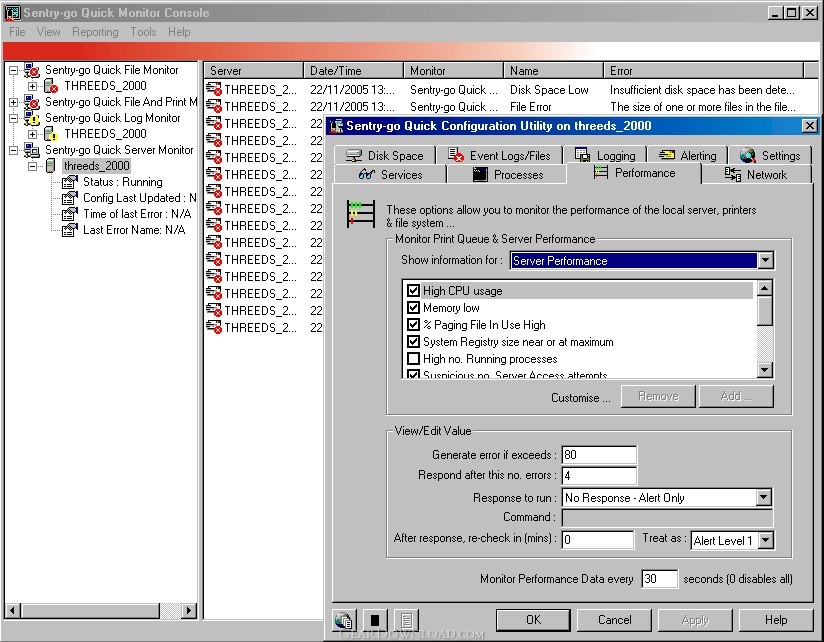
Task: Open the Settings tab
Action: [x=770, y=156]
